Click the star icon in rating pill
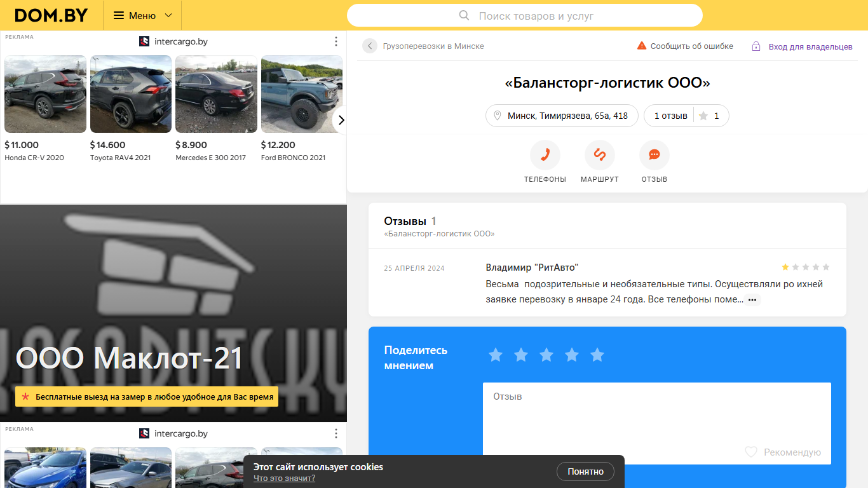Image resolution: width=868 pixels, height=488 pixels. pos(703,116)
